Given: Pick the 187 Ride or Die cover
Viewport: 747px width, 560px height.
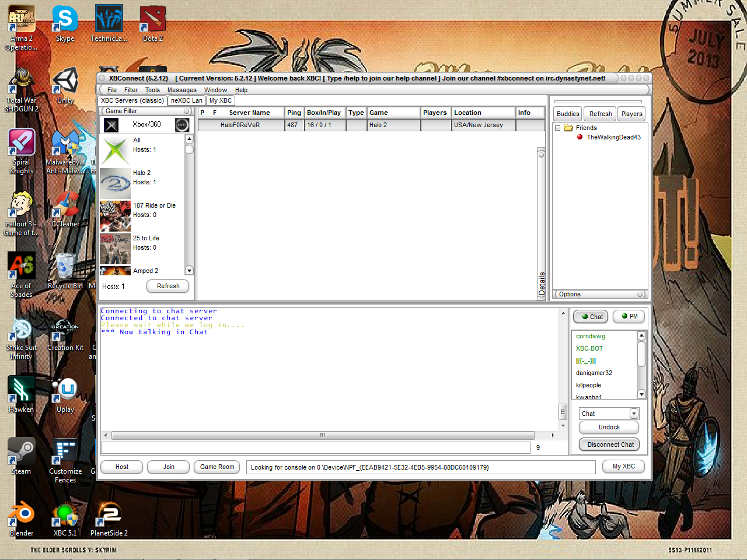Looking at the screenshot, I should (x=115, y=216).
